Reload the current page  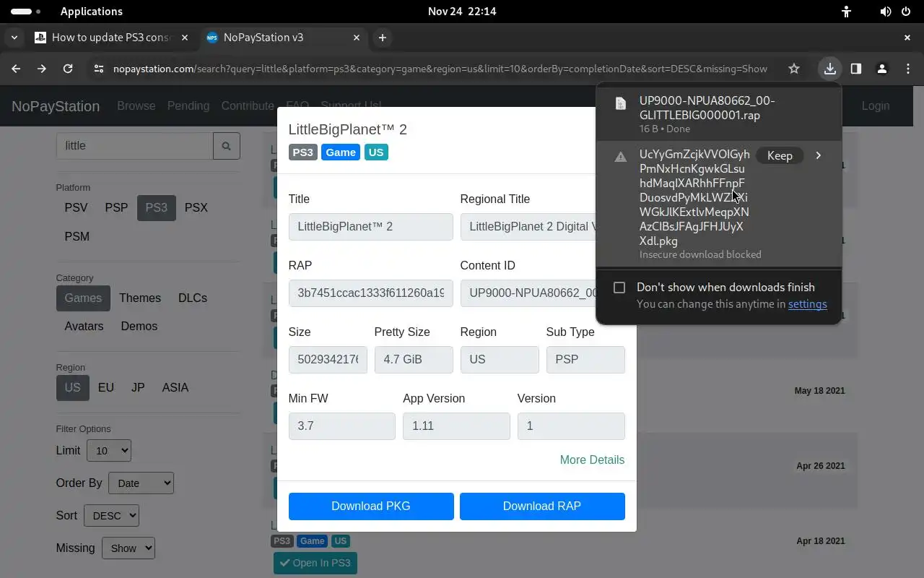[68, 69]
